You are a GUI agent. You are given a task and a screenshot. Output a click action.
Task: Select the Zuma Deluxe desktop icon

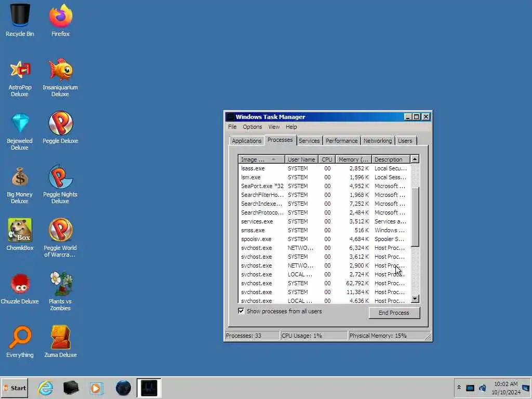click(60, 342)
